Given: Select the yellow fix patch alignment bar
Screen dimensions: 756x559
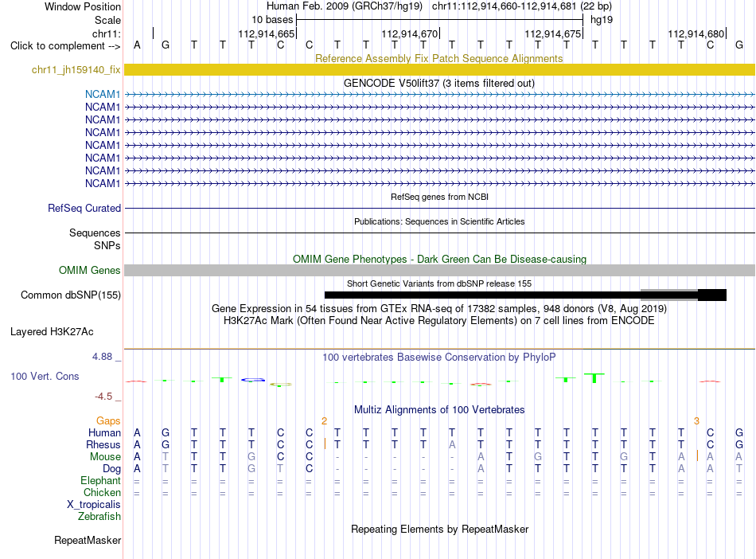Looking at the screenshot, I should click(439, 70).
